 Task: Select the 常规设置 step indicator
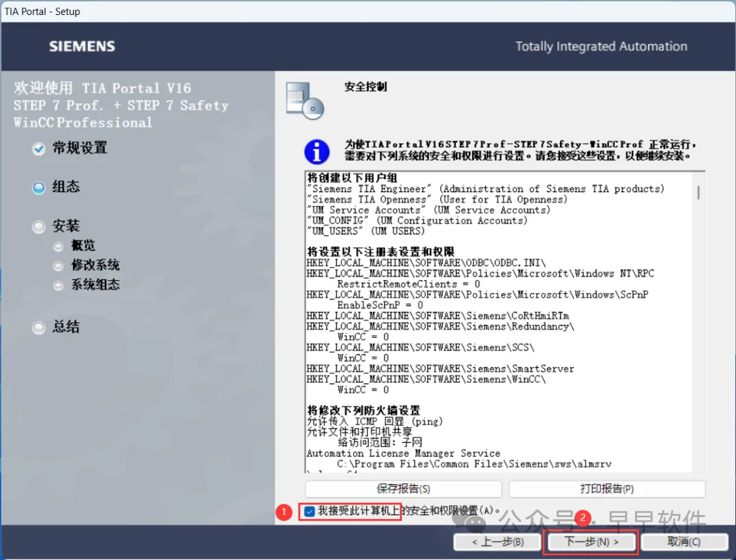39,149
